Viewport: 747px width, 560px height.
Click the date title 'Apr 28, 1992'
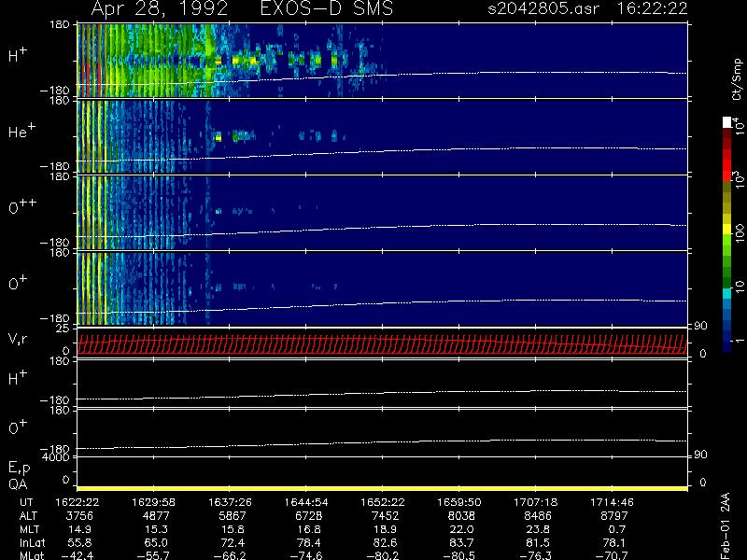coord(159,8)
